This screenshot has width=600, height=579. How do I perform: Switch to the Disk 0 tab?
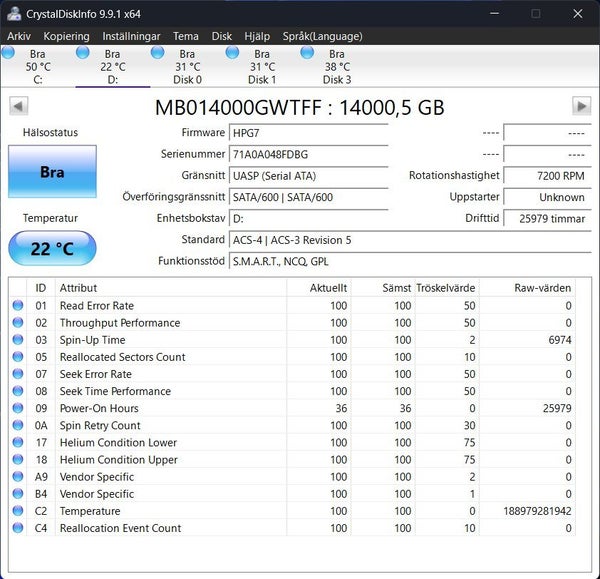pyautogui.click(x=187, y=67)
